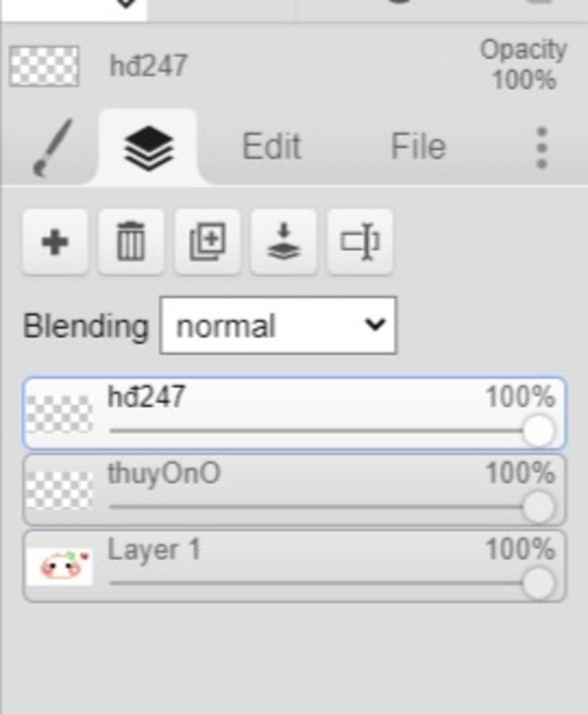This screenshot has height=714, width=588.
Task: Open the layers tab stack icon
Action: coord(148,148)
